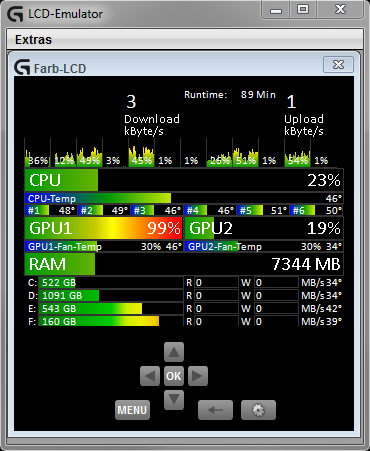Click the CPU usage bar
This screenshot has width=370, height=451.
point(184,180)
